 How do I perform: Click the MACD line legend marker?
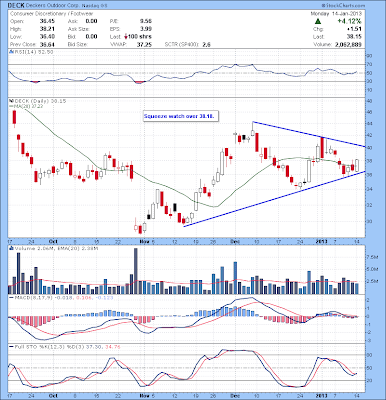11,297
